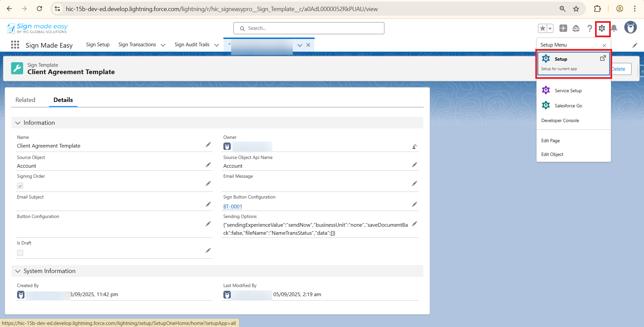The image size is (644, 327).
Task: Click the site information icon
Action: click(57, 9)
